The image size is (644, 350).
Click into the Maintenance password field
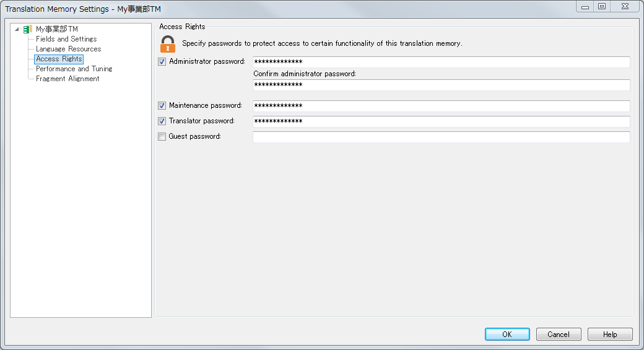tap(441, 106)
